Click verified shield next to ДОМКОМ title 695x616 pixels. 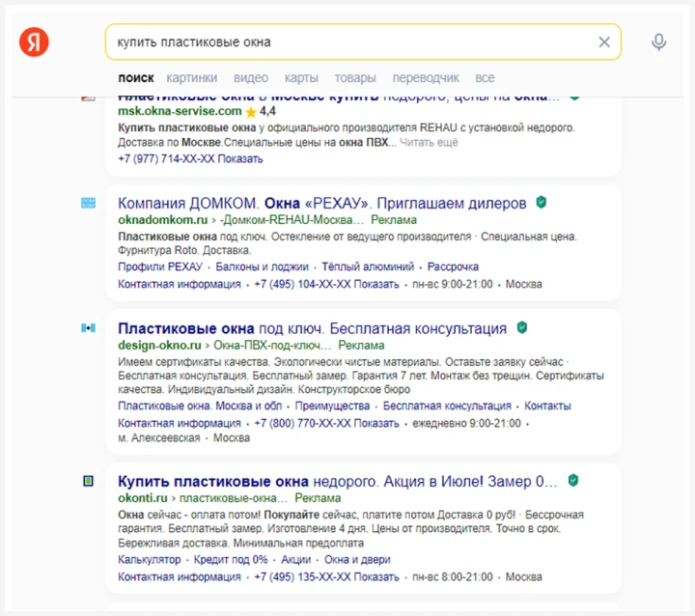coord(542,203)
